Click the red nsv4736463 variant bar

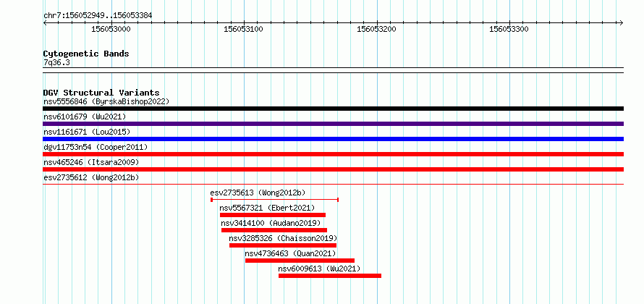tap(300, 261)
